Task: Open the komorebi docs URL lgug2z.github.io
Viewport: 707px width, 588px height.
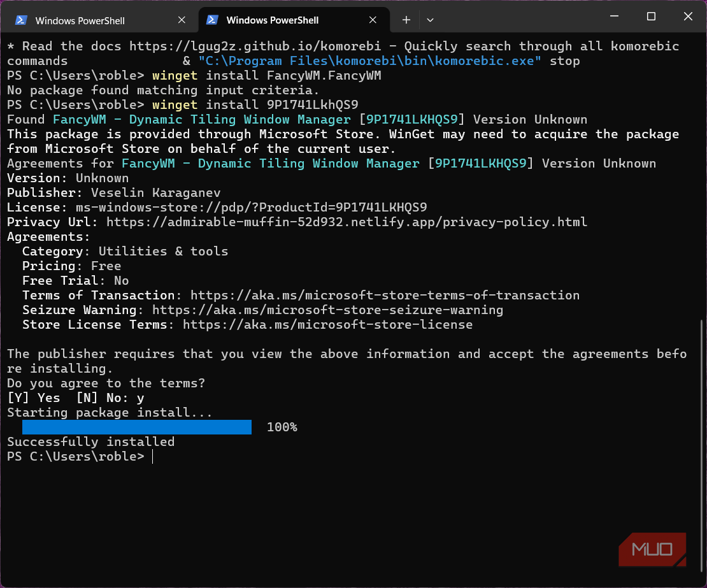Action: pyautogui.click(x=255, y=47)
